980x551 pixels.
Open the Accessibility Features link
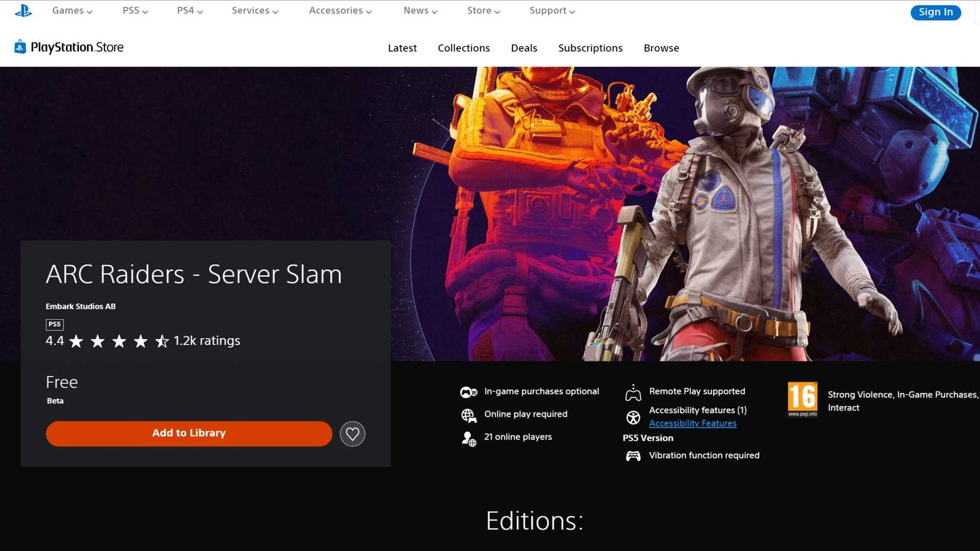click(693, 423)
